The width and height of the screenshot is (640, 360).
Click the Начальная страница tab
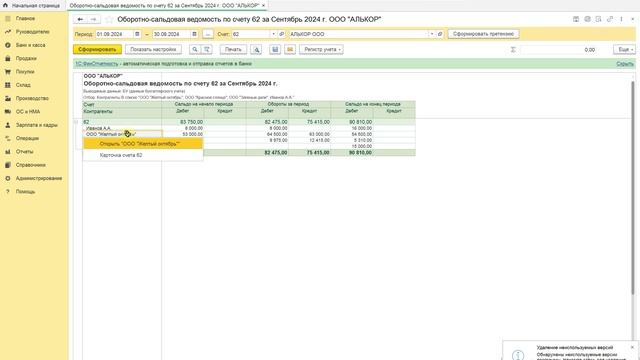[x=32, y=6]
